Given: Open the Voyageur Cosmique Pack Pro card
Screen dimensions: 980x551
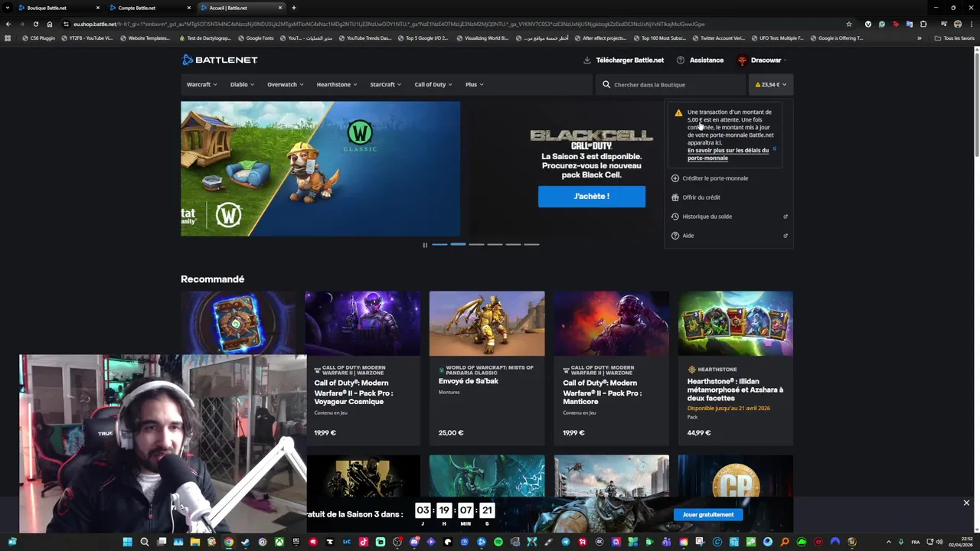Looking at the screenshot, I should (363, 368).
